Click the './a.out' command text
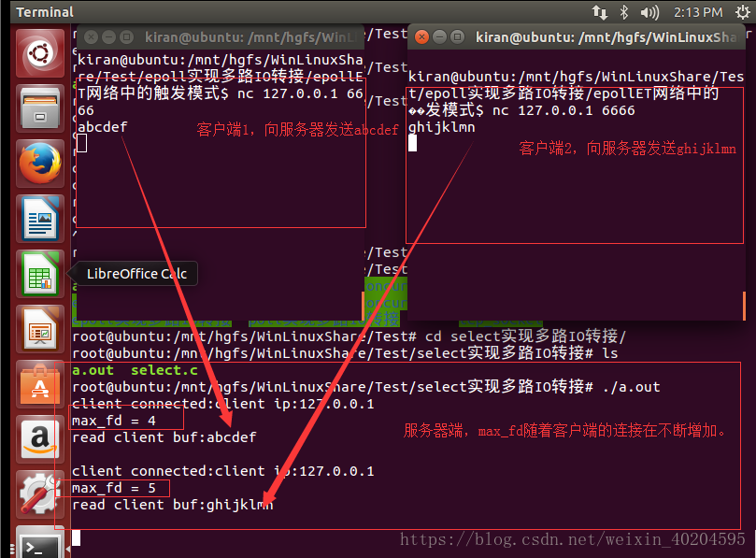 (632, 387)
